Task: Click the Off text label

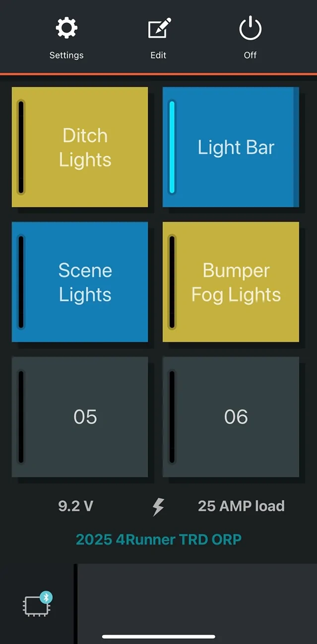Action: tap(250, 55)
